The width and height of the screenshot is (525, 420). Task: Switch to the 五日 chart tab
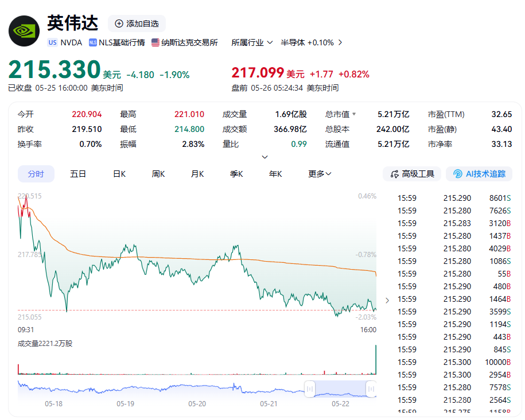[77, 174]
